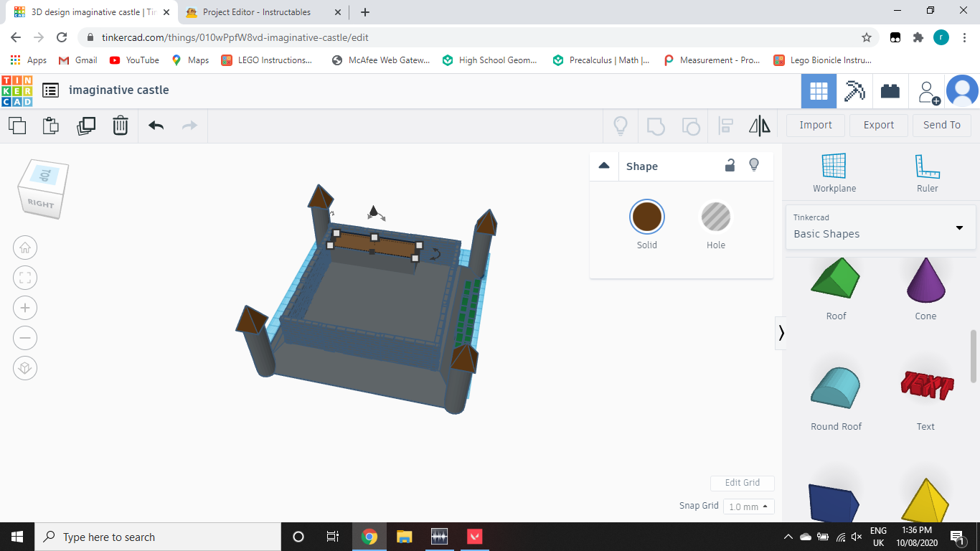This screenshot has width=980, height=551.
Task: Click the shapes panel scrollbar
Action: coord(974,357)
